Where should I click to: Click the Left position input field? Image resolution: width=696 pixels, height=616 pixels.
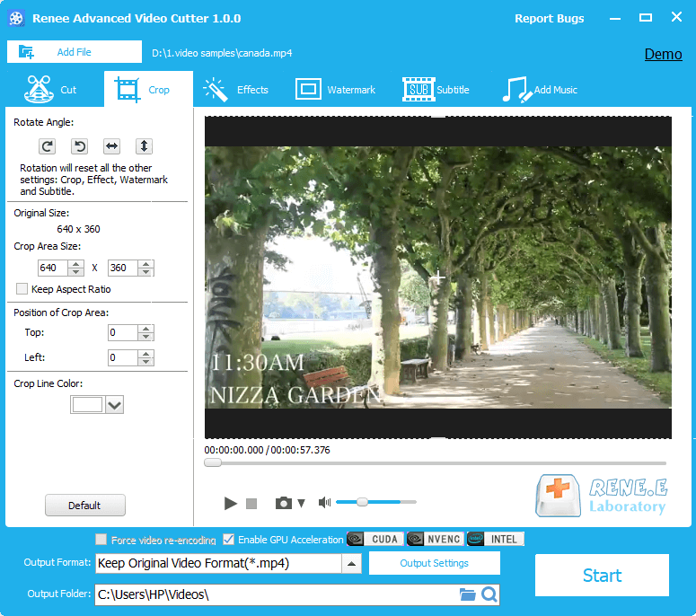tap(123, 357)
